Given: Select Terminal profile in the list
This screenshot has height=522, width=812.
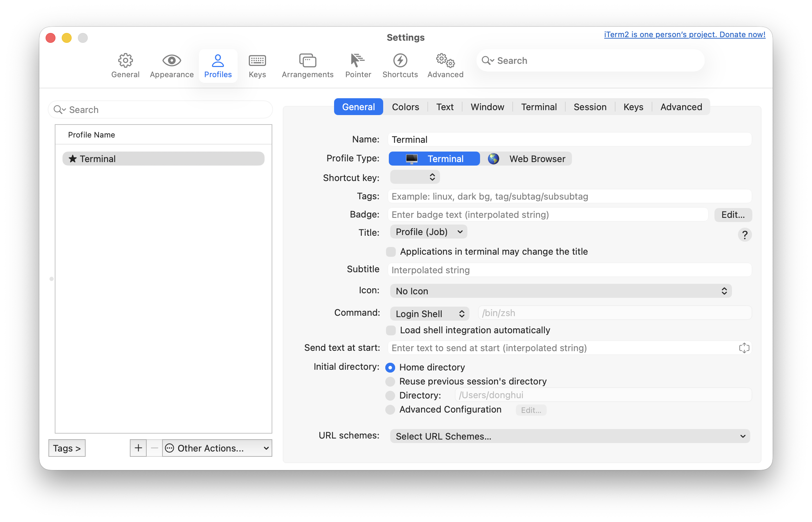Looking at the screenshot, I should (x=164, y=159).
